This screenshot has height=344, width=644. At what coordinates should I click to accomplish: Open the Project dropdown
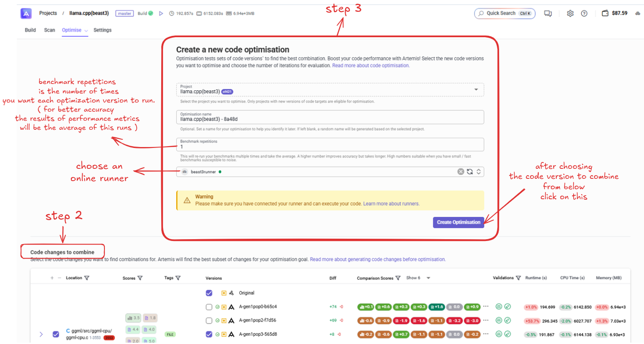[x=476, y=90]
